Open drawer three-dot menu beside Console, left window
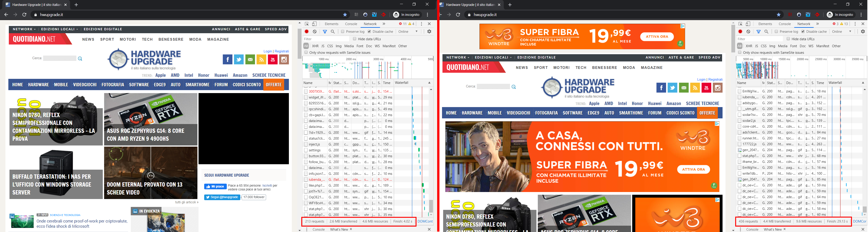Viewport: 868px width, 232px height. tap(307, 229)
